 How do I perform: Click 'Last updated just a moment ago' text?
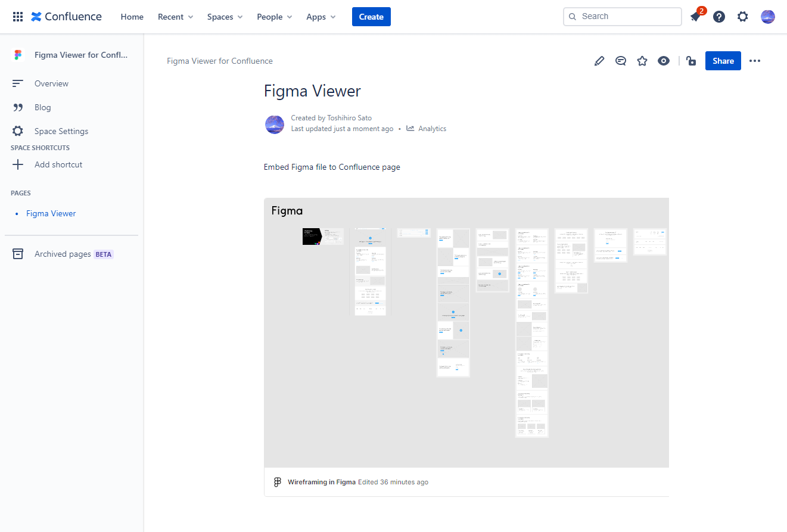point(342,129)
